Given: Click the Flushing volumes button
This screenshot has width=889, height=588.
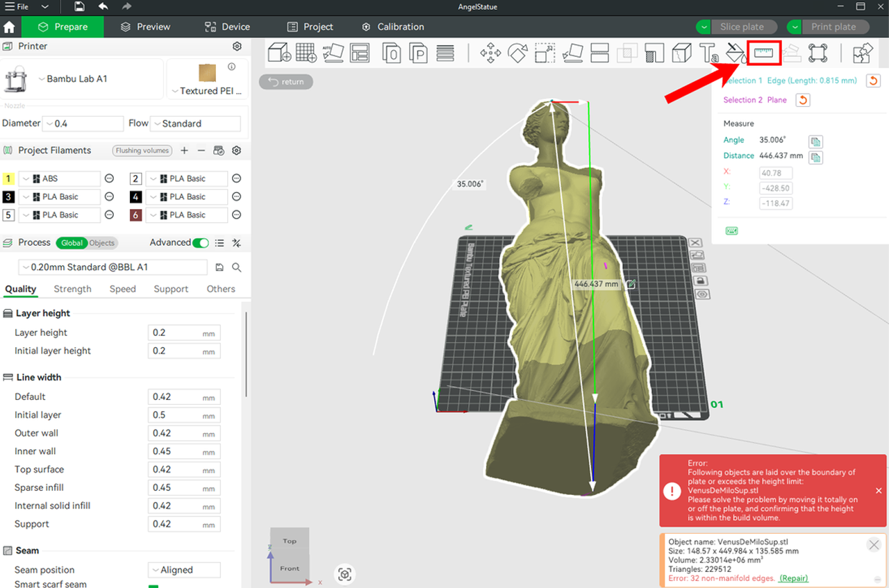Looking at the screenshot, I should [142, 151].
